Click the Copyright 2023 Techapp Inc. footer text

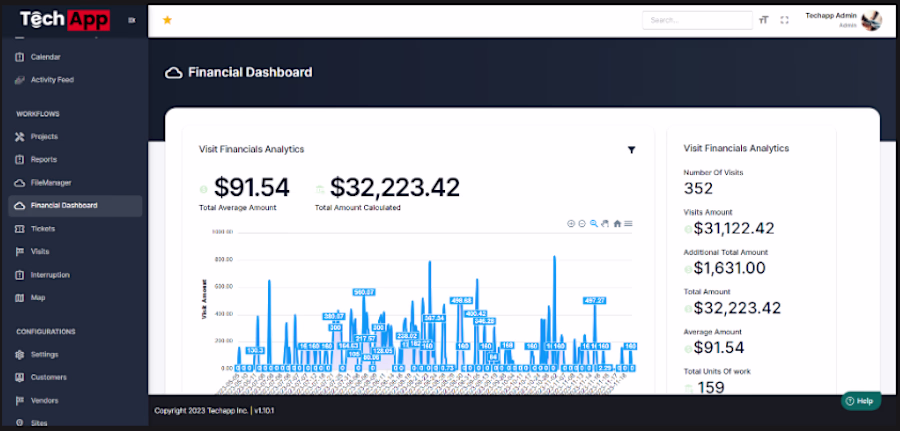(201, 411)
